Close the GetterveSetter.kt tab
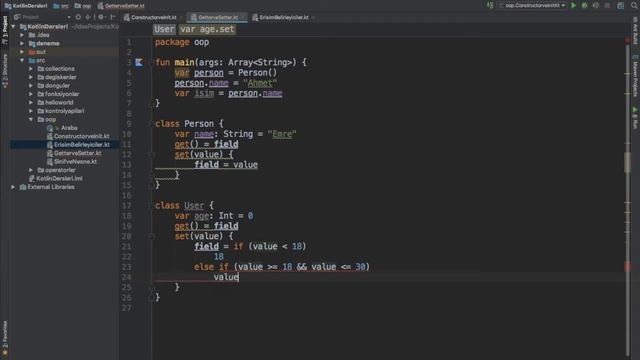640x360 pixels. pyautogui.click(x=243, y=18)
